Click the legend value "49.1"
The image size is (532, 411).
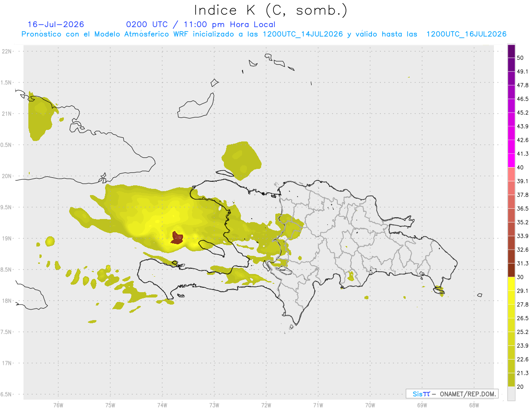point(522,71)
